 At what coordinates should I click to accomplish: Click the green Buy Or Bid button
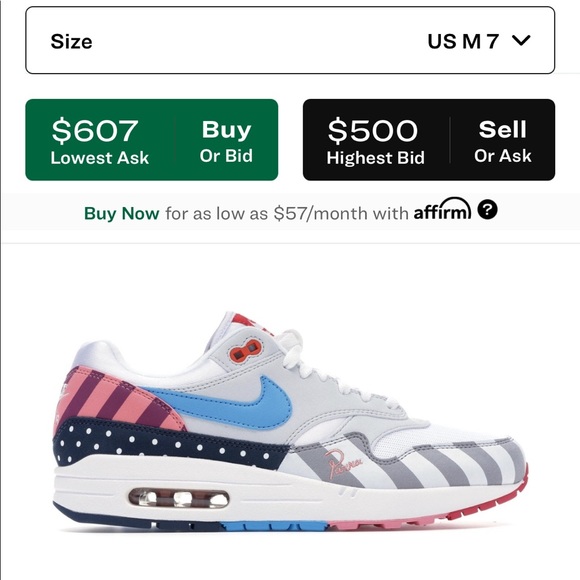click(x=226, y=140)
